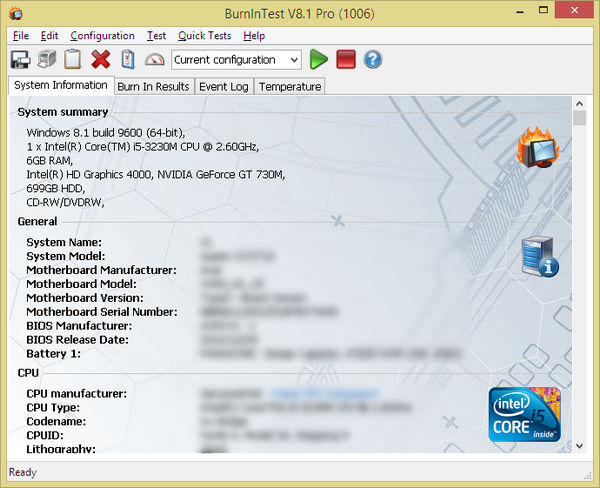Click the 'Motherboard Version:' label

coord(85,298)
